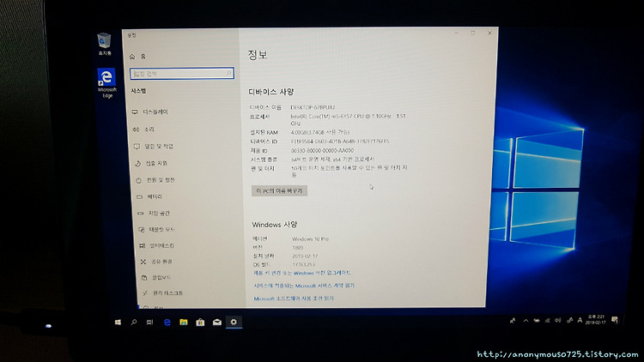Screen dimensions: 644x362
Task: Open the Action Center notifications icon
Action: click(615, 319)
